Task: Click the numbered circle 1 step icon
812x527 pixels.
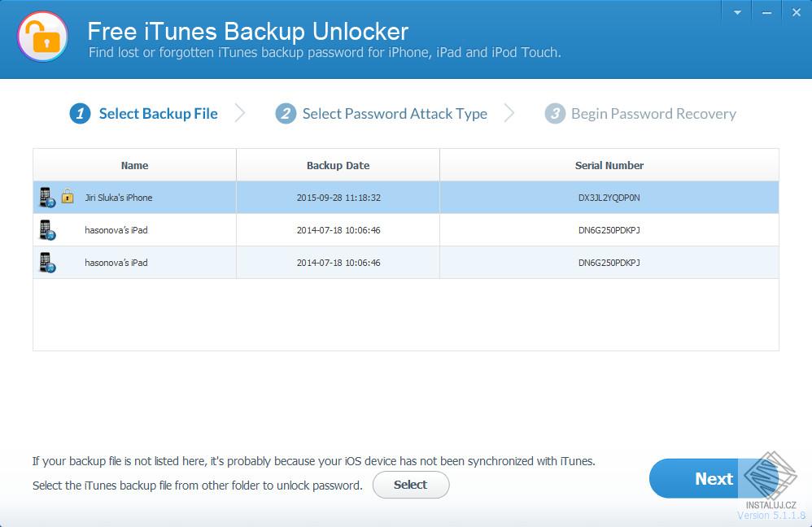Action: (79, 113)
